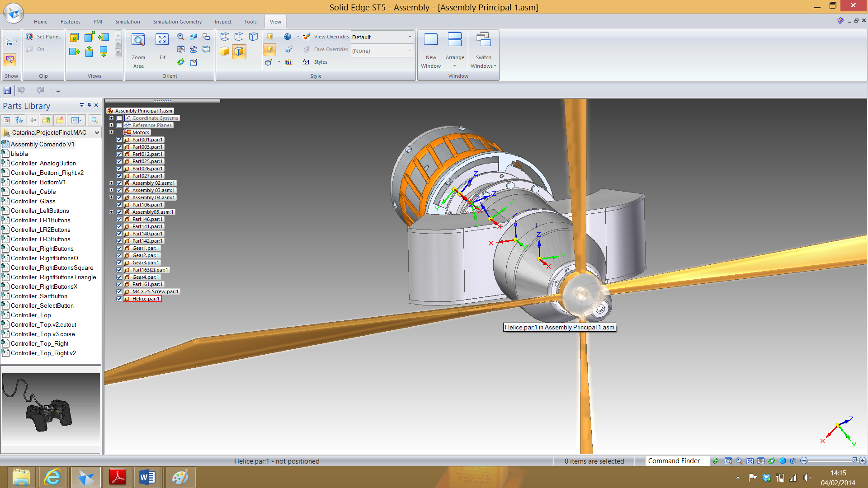Click the search icon in Parts Library toolbar

pos(94,120)
